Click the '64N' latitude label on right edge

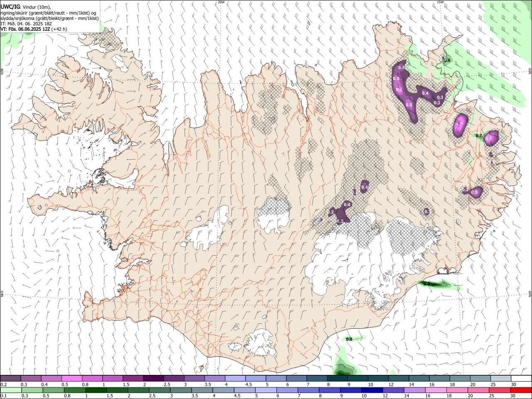530,293
